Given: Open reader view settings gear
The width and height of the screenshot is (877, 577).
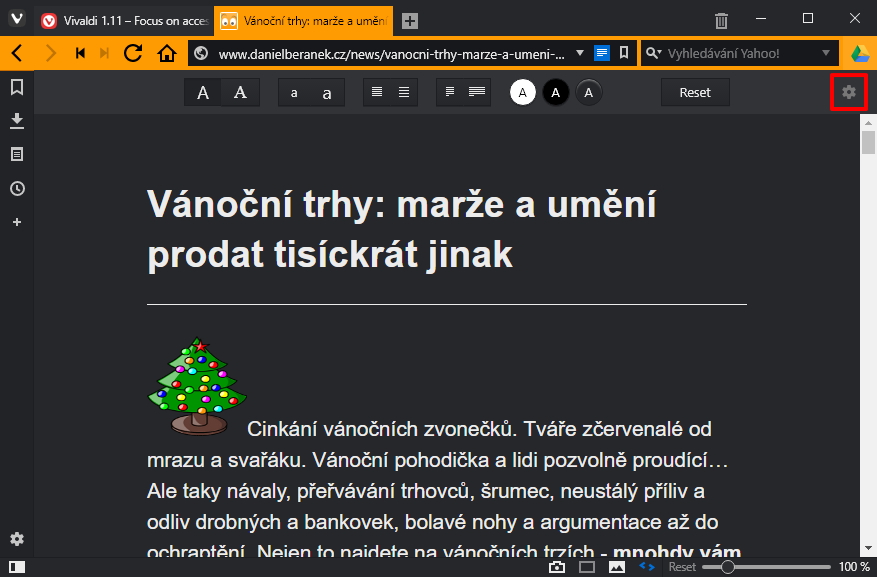Looking at the screenshot, I should coord(848,92).
